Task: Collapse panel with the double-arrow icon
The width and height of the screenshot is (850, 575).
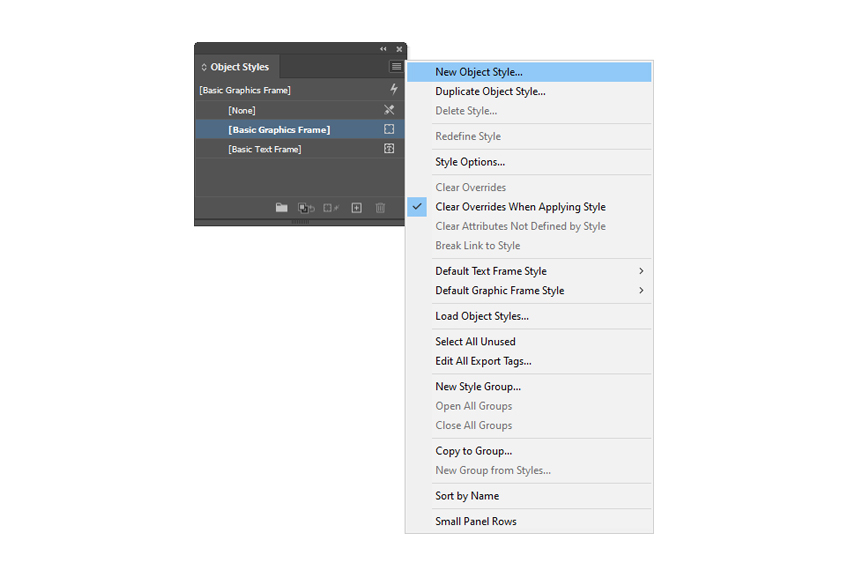Action: click(x=383, y=49)
